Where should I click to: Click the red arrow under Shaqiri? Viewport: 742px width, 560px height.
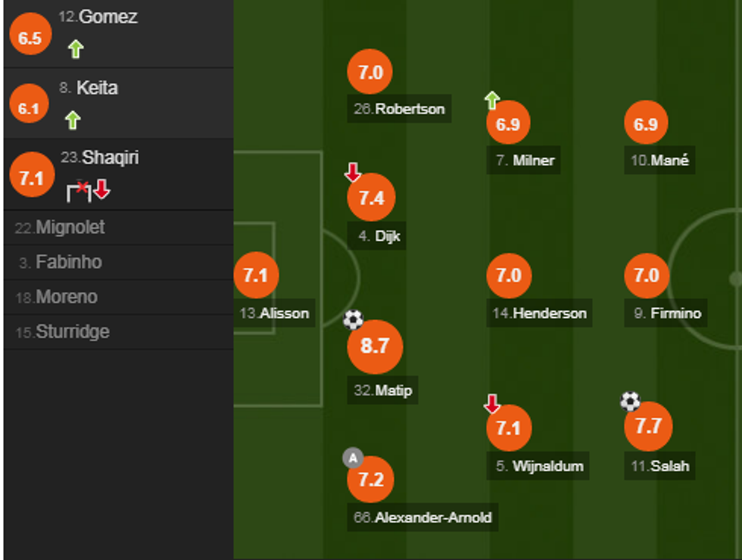(102, 190)
